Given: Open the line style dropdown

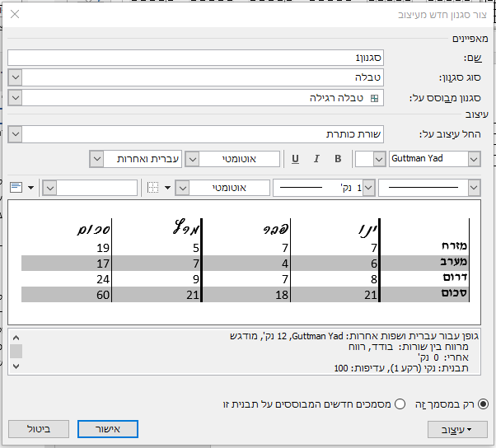Looking at the screenshot, I should tap(474, 188).
